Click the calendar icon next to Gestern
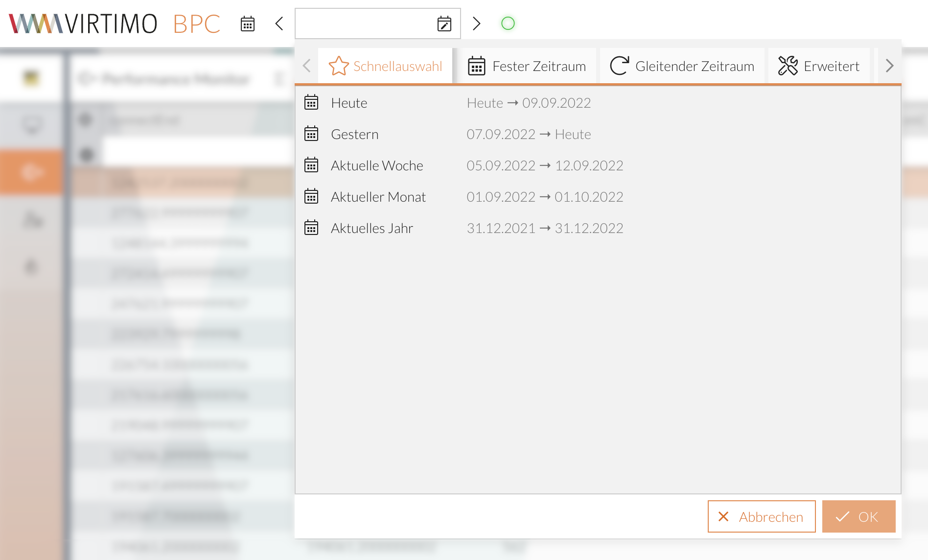The width and height of the screenshot is (928, 560). [311, 134]
